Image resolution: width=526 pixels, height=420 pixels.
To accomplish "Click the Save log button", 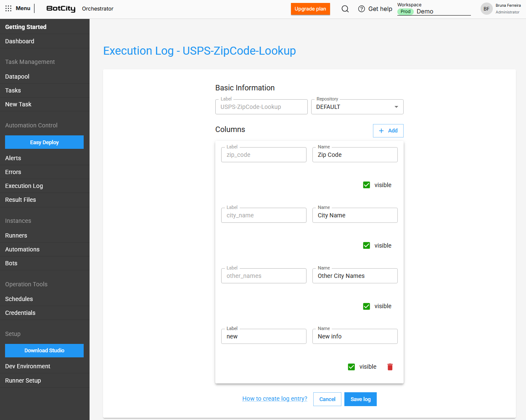I will pyautogui.click(x=360, y=399).
